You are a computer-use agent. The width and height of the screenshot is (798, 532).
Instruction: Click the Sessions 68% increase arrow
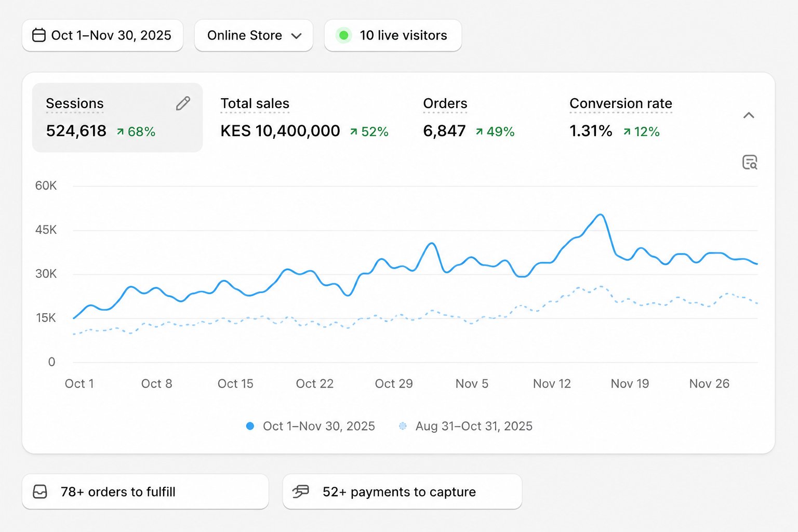point(120,132)
